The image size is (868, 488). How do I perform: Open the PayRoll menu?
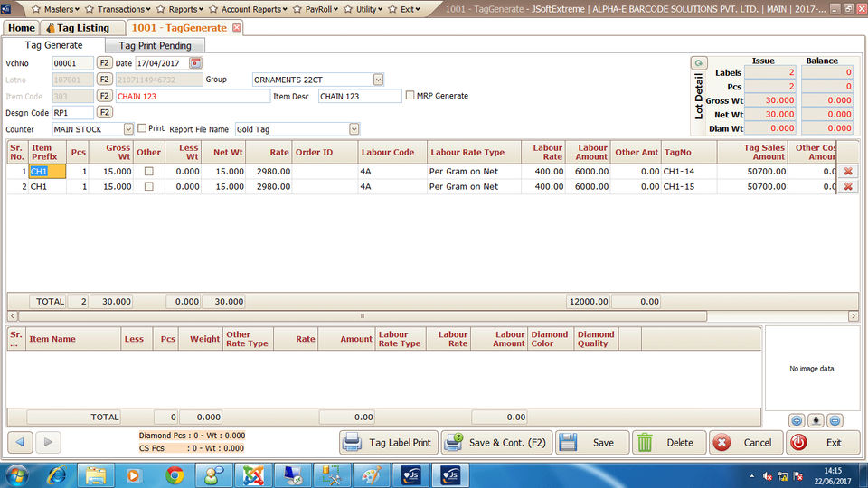point(316,9)
